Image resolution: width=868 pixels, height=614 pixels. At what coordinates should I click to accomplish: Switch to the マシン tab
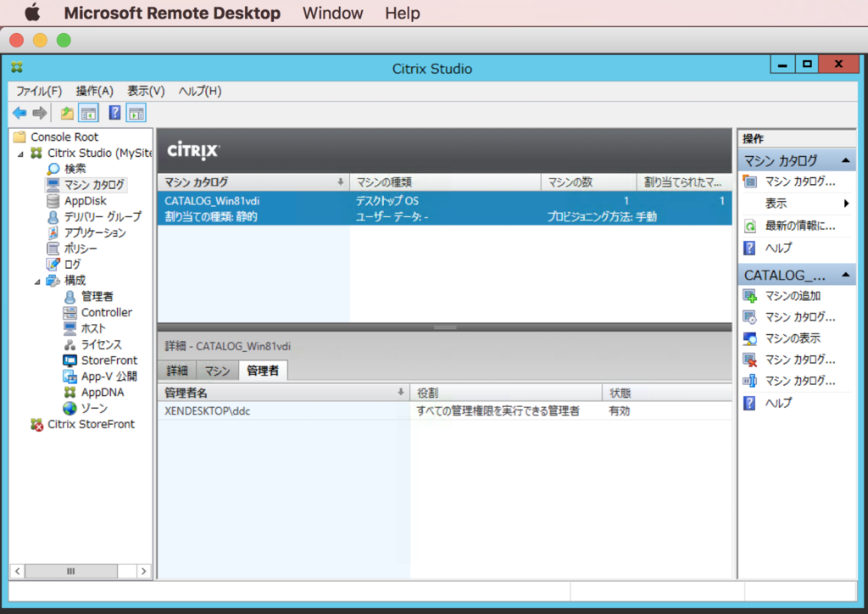coord(217,371)
